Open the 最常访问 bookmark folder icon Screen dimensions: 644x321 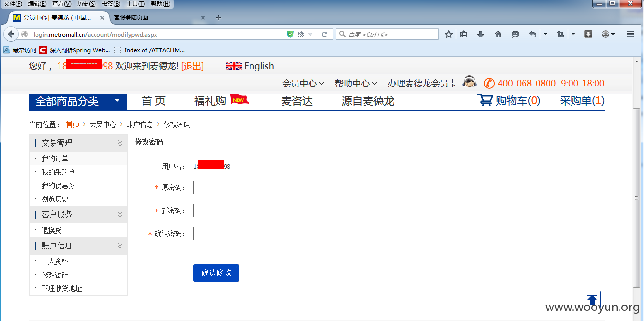pos(7,50)
